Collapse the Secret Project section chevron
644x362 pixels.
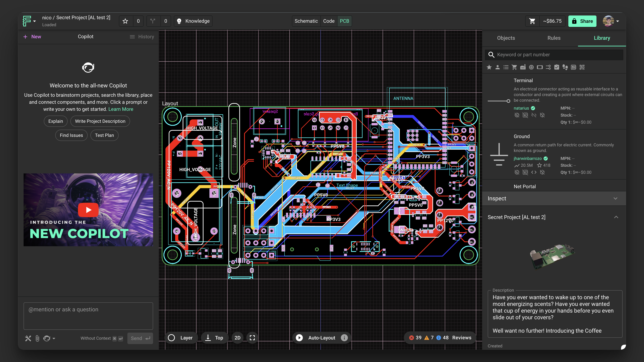(616, 217)
